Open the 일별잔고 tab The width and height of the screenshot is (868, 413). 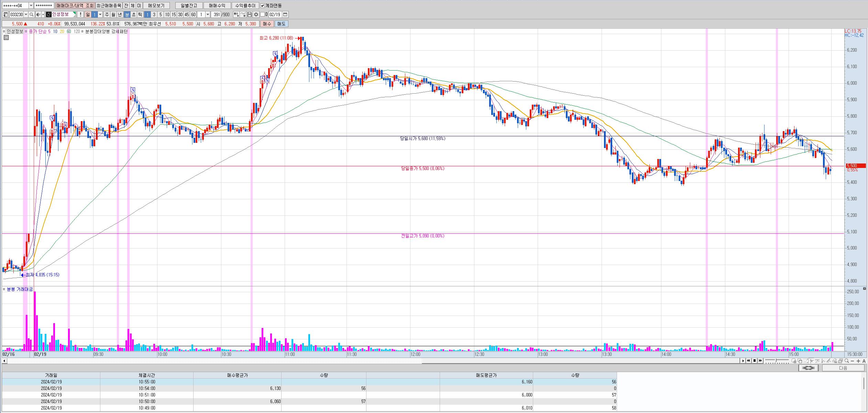[x=189, y=6]
